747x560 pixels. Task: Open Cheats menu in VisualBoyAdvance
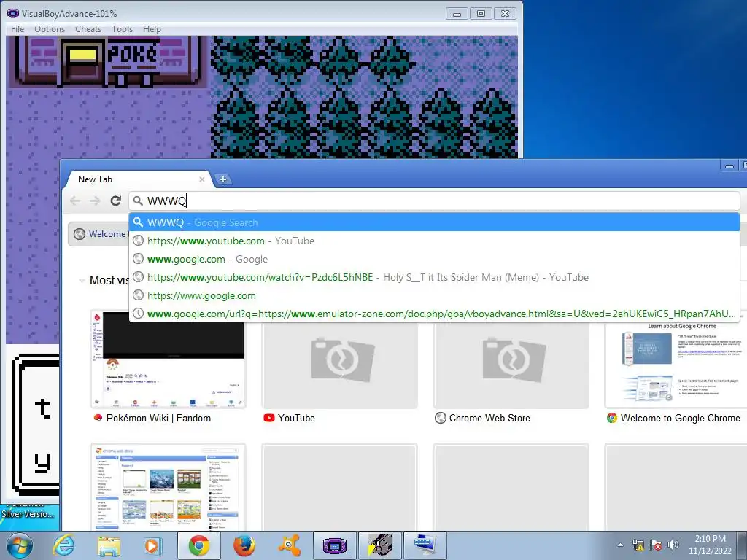coord(88,29)
